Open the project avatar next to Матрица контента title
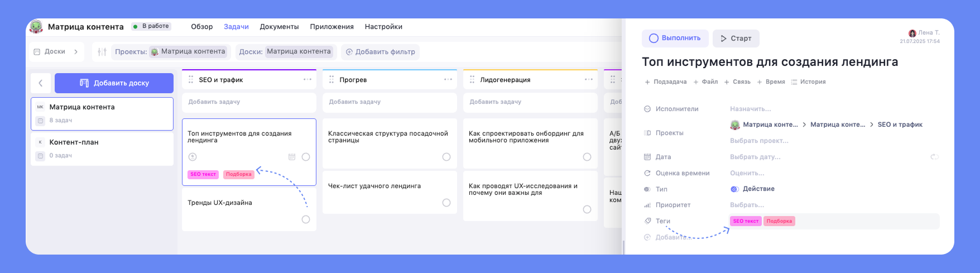980x273 pixels. click(36, 26)
